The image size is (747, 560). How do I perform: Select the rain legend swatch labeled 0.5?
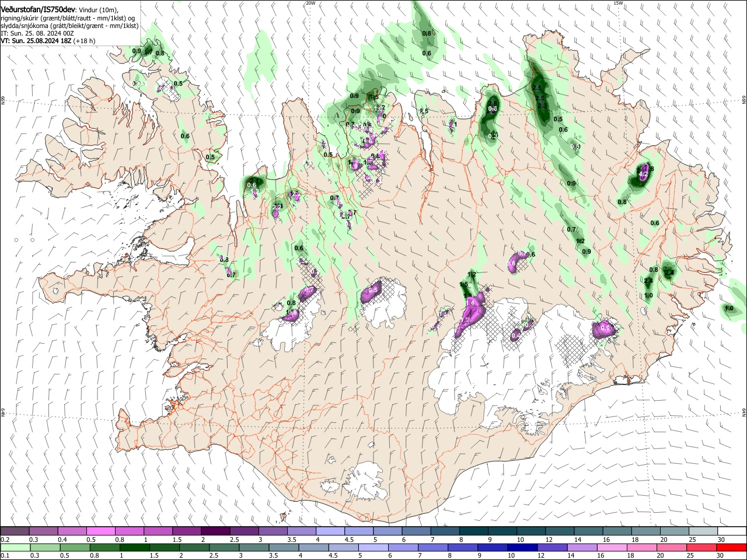pos(75,547)
